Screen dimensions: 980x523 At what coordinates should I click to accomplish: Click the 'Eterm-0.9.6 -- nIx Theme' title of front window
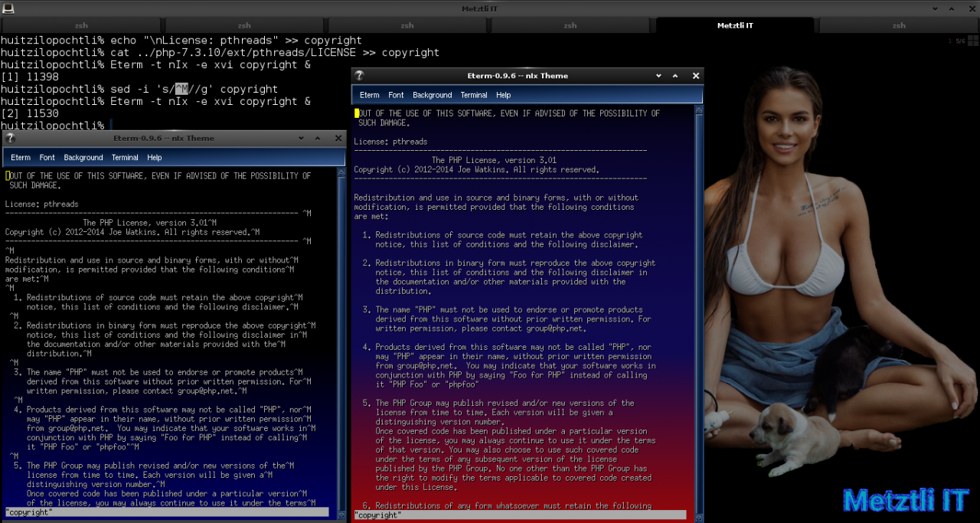(518, 76)
